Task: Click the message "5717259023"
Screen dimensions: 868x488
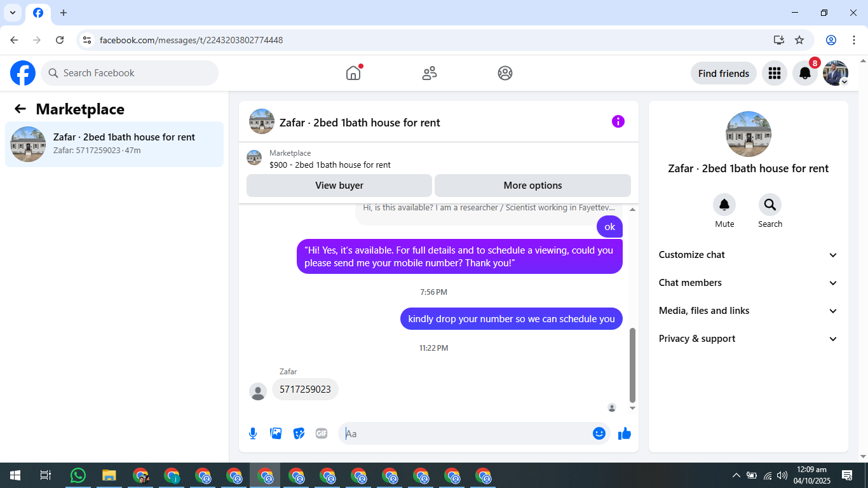Action: (305, 390)
